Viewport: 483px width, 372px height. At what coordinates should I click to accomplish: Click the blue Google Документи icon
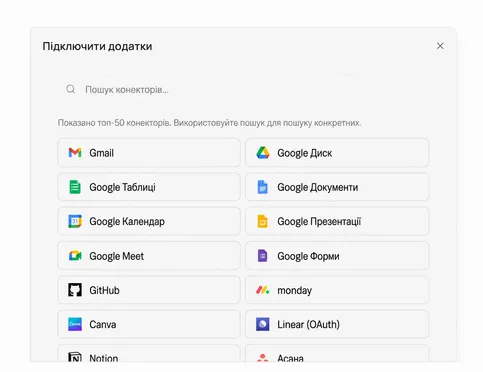pos(263,187)
